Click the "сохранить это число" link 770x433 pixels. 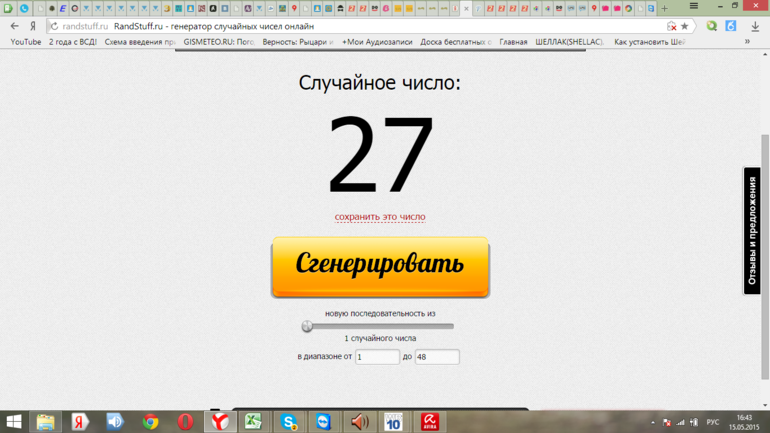[380, 217]
